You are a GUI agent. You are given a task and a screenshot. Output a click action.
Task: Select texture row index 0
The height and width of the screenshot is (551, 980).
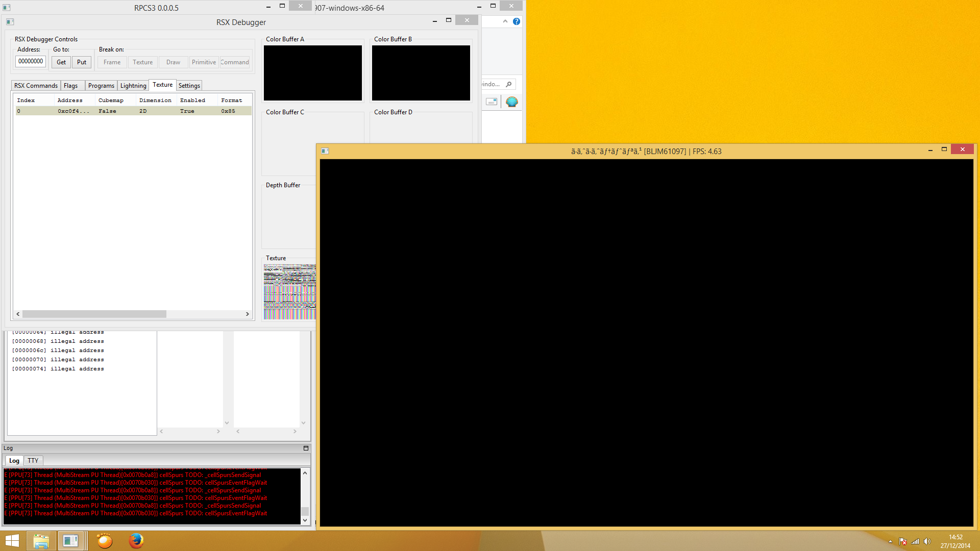tap(133, 111)
